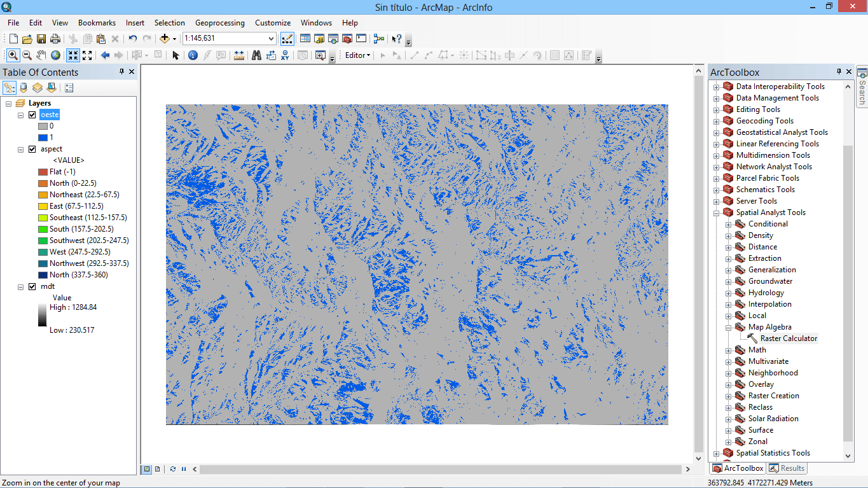Hide the mdt layer
868x488 pixels.
click(32, 287)
